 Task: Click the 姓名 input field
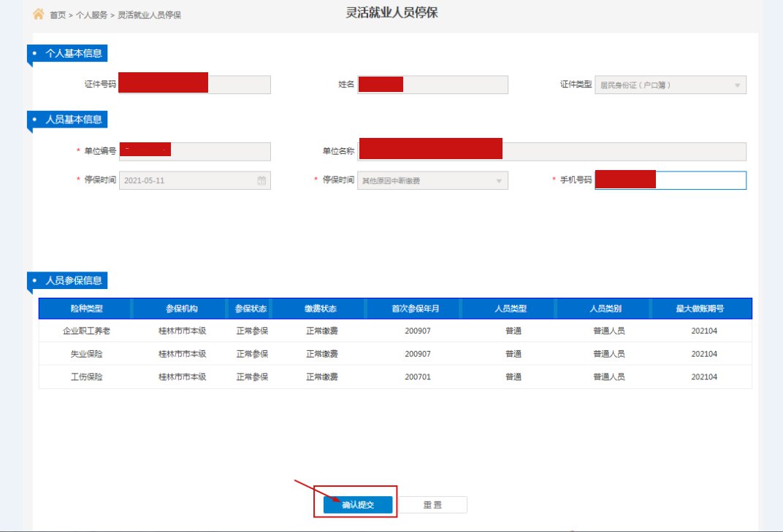click(454, 85)
